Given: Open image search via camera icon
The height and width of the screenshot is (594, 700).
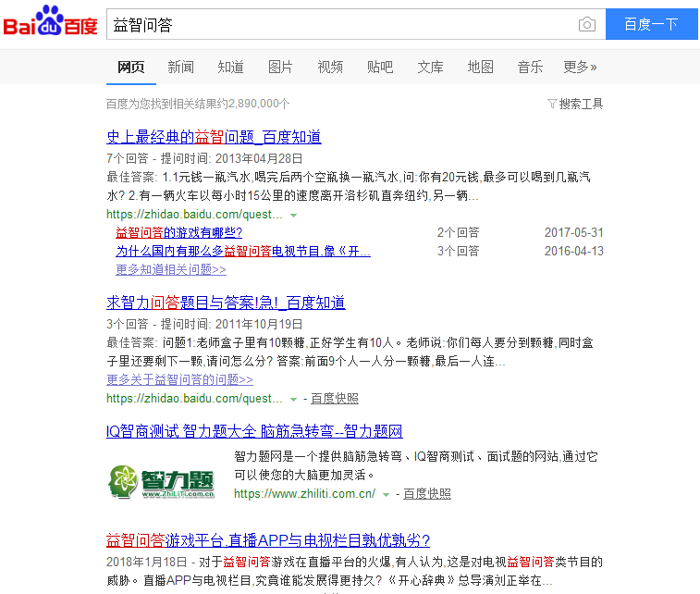Looking at the screenshot, I should click(586, 24).
